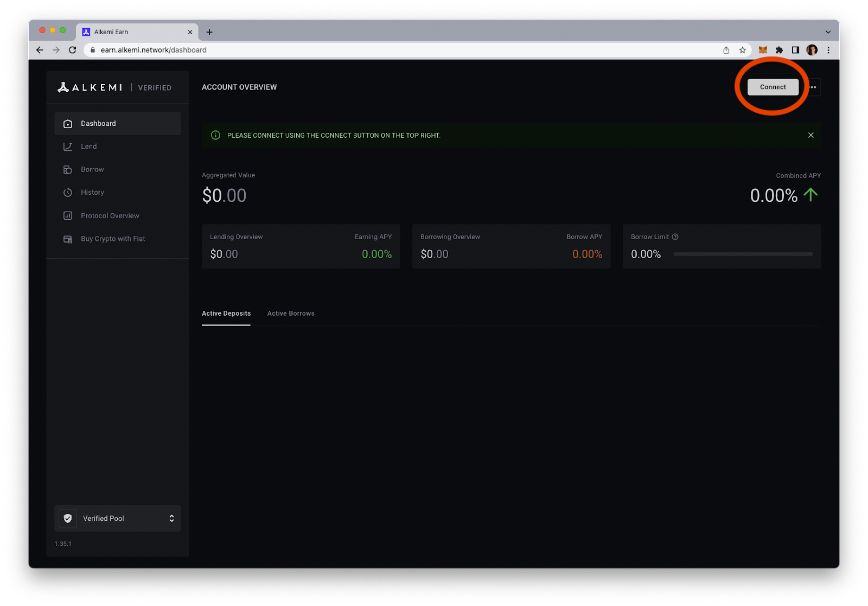
Task: Click the Borrow Limit help icon
Action: click(675, 237)
